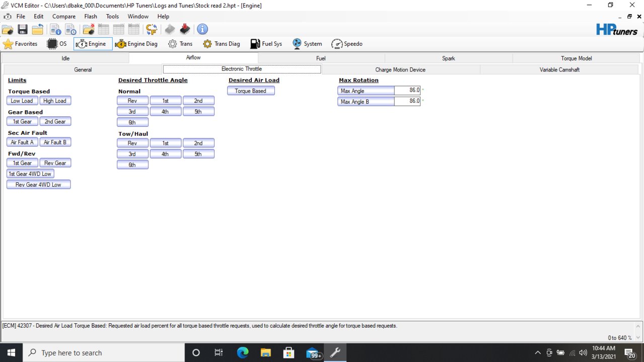Open Trans Diag section
This screenshot has width=644, height=362.
(221, 44)
